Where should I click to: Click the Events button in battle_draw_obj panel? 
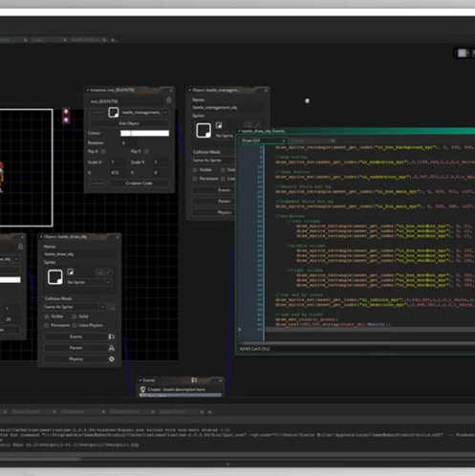point(76,336)
